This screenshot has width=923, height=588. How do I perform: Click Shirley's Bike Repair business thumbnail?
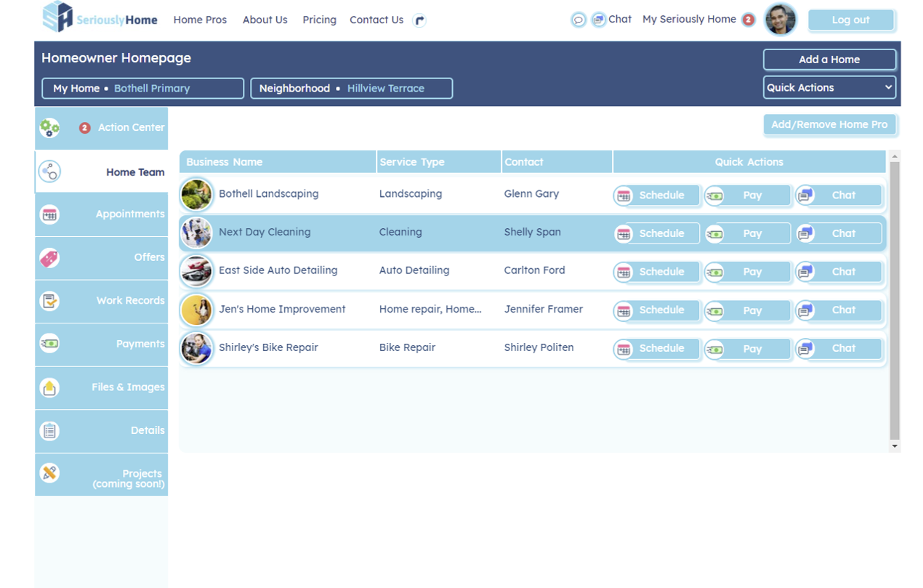click(196, 348)
